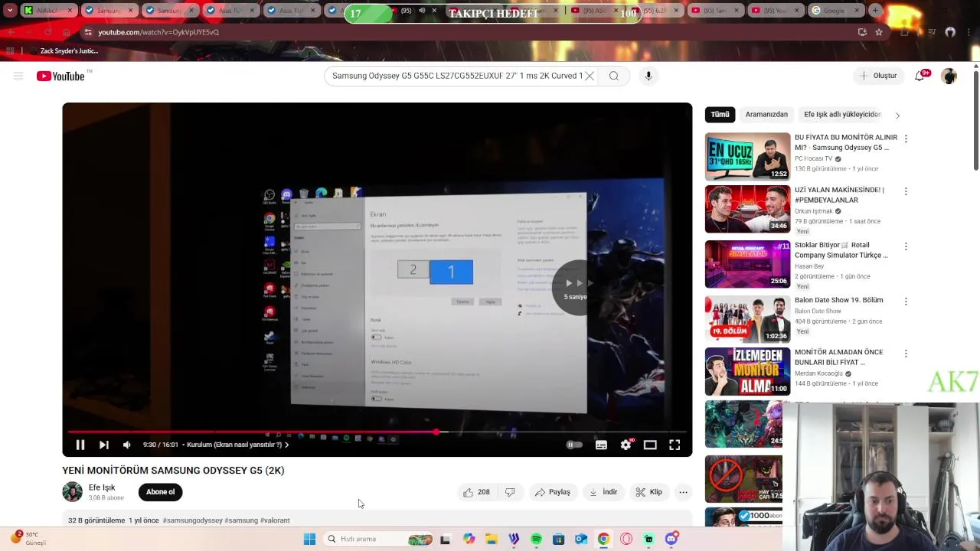Switch to theater mode
This screenshot has height=551, width=980.
pyautogui.click(x=650, y=445)
